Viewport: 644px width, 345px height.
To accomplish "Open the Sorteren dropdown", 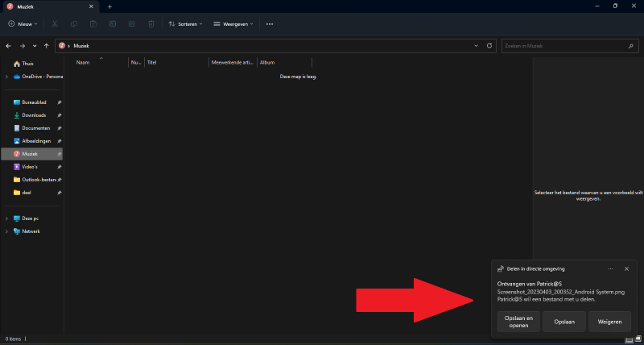I will (186, 24).
